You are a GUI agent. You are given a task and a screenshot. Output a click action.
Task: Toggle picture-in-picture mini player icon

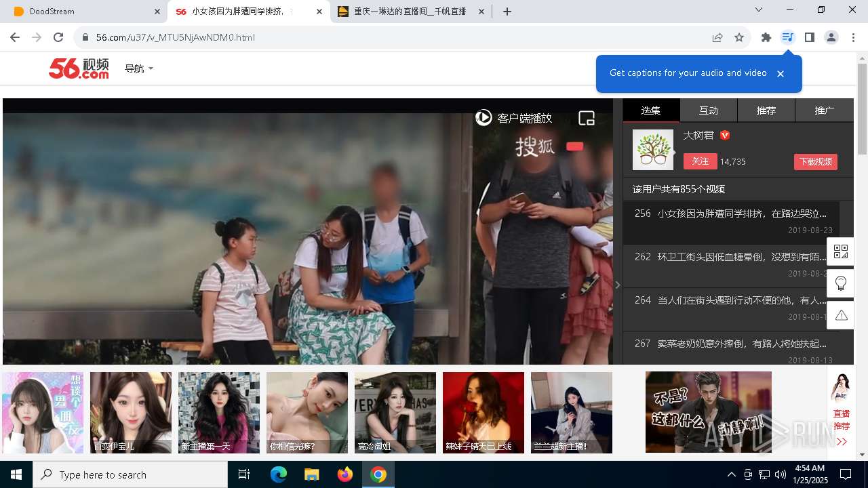pyautogui.click(x=587, y=118)
